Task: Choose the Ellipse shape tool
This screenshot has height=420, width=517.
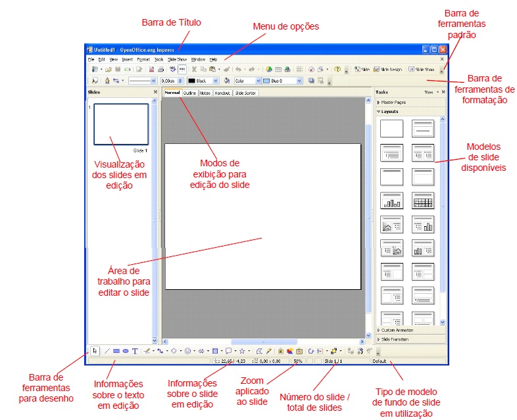Action: (x=125, y=351)
